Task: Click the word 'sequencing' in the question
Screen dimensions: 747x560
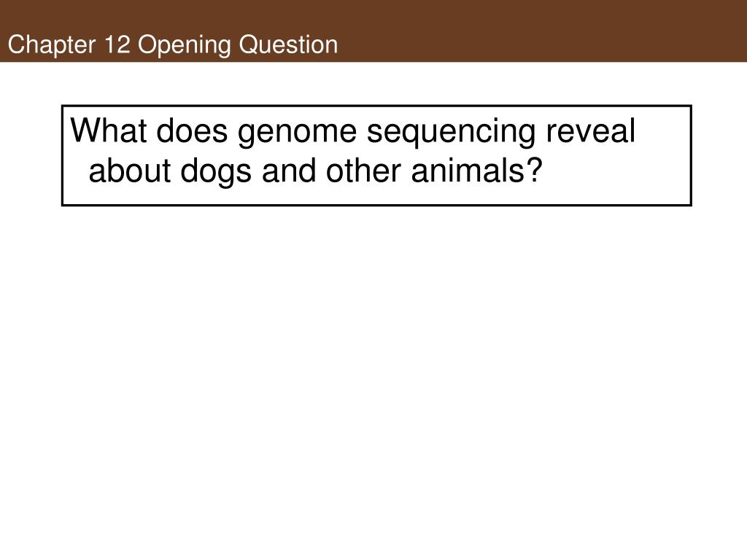Action: pyautogui.click(x=451, y=133)
